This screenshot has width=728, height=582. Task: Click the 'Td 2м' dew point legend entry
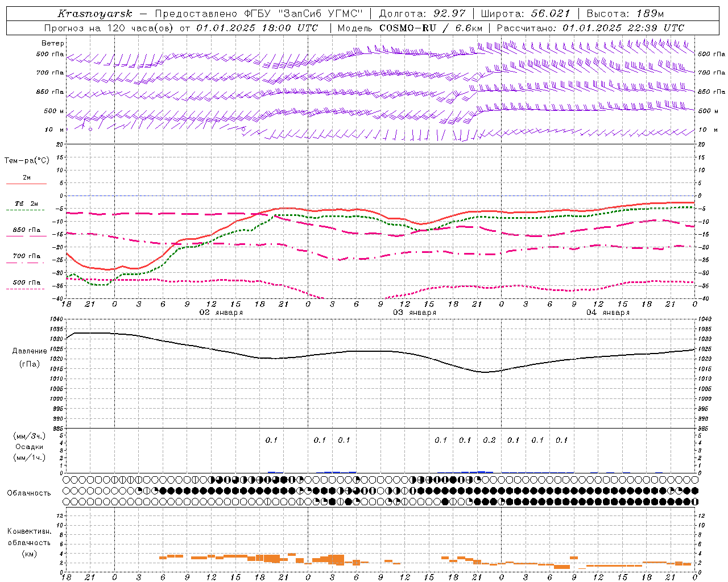click(26, 206)
